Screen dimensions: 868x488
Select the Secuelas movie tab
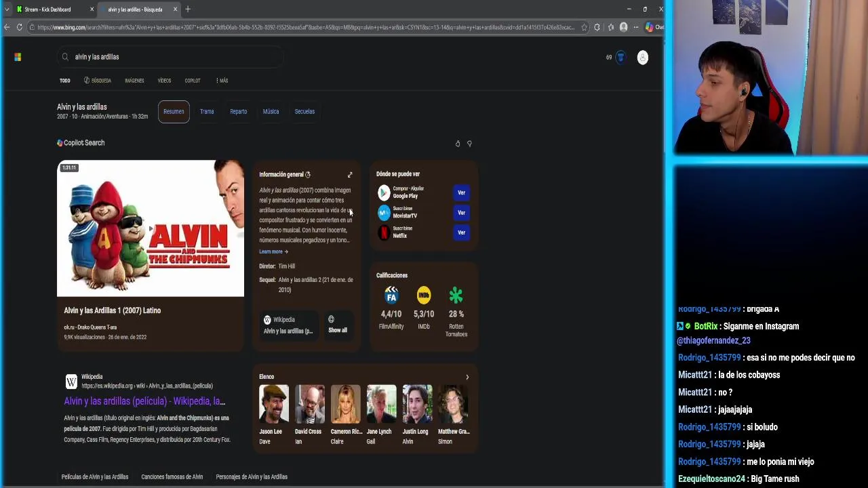pyautogui.click(x=304, y=111)
